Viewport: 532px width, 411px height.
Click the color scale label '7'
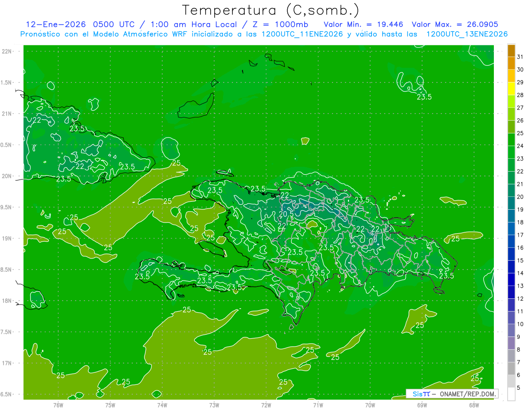coord(519,362)
